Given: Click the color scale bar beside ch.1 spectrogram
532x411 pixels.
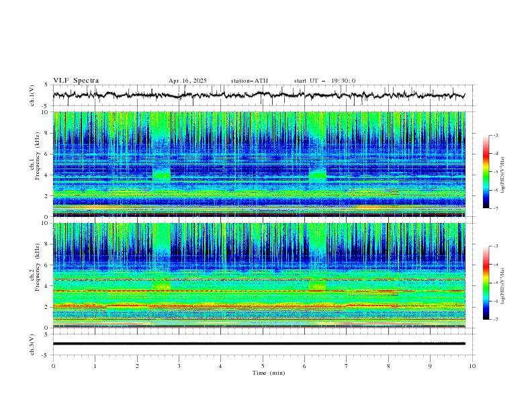Looking at the screenshot, I should tap(486, 172).
